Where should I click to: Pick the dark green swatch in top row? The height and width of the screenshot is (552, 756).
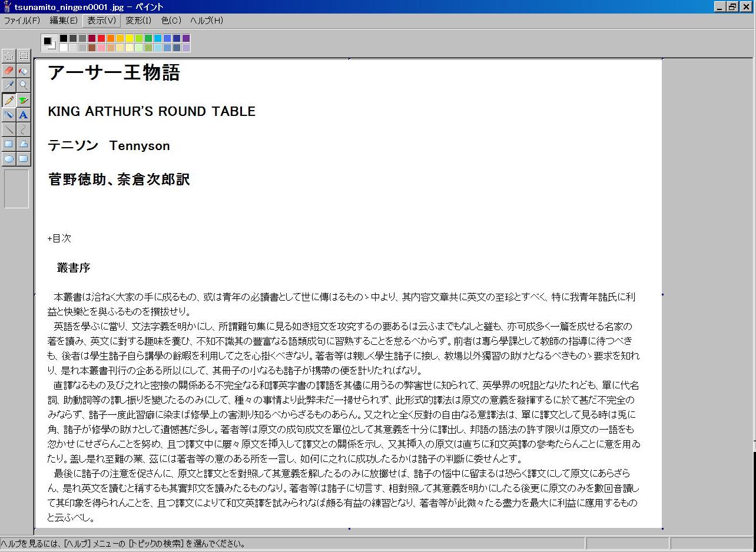tap(148, 38)
